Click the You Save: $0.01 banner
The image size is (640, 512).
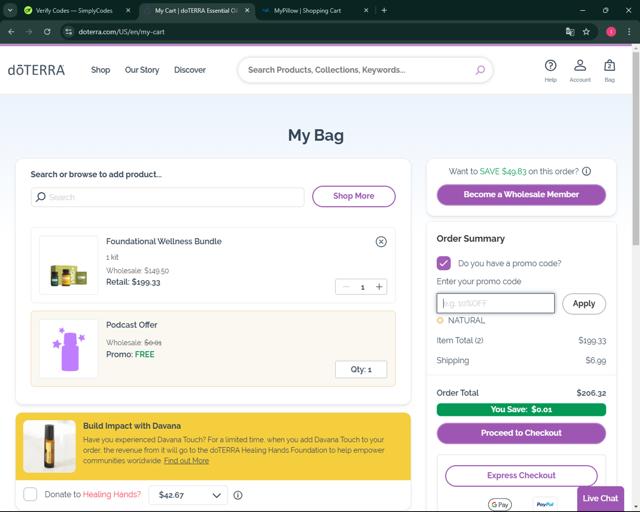[x=521, y=410]
